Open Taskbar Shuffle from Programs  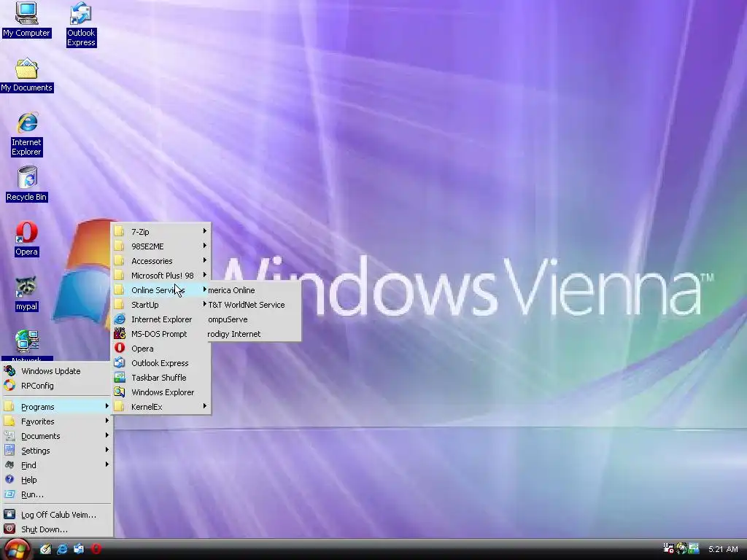[161, 378]
